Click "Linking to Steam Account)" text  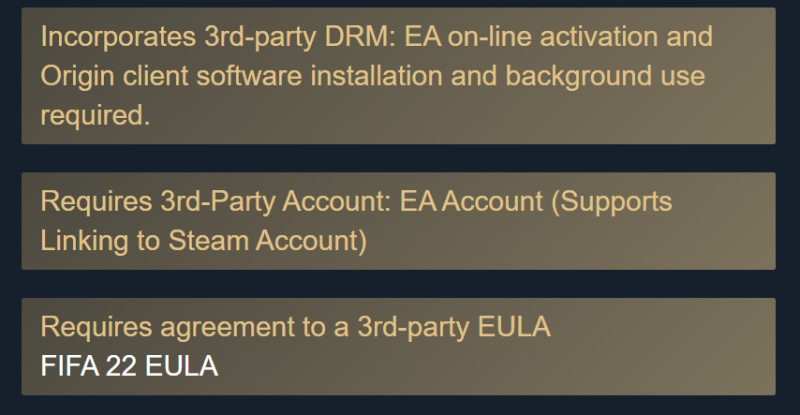204,241
